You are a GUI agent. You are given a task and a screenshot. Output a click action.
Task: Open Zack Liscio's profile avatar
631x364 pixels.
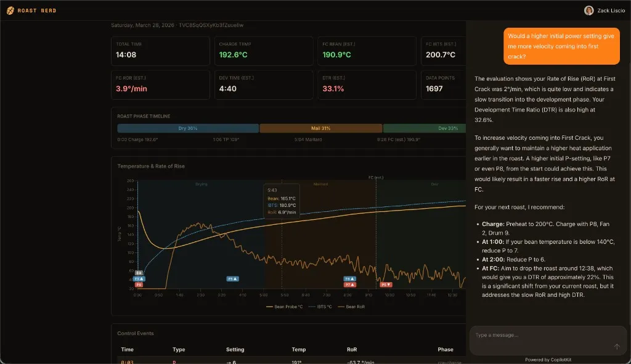pyautogui.click(x=588, y=10)
